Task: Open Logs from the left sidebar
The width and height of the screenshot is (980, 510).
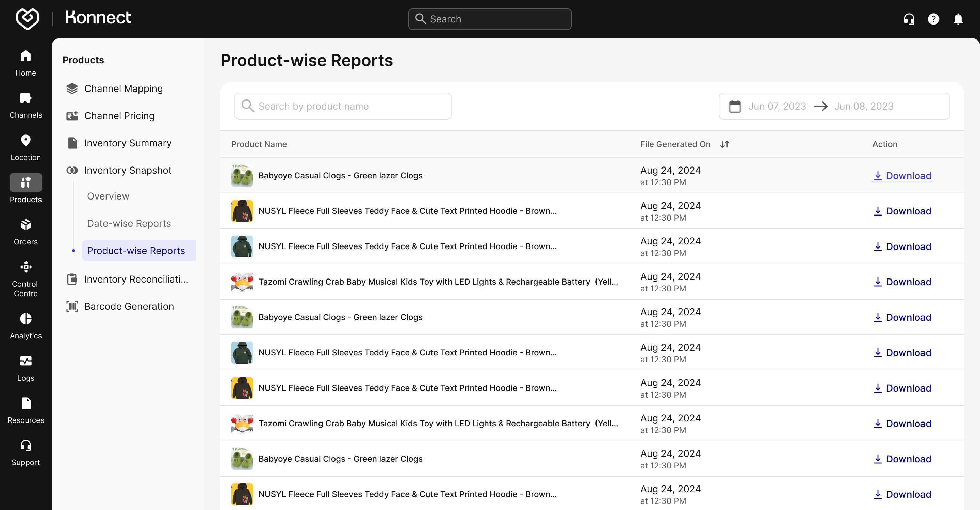Action: (x=26, y=368)
